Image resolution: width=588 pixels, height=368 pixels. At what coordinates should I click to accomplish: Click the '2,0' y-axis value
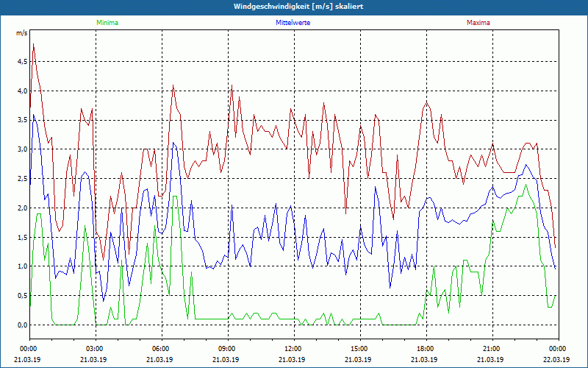pyautogui.click(x=22, y=208)
